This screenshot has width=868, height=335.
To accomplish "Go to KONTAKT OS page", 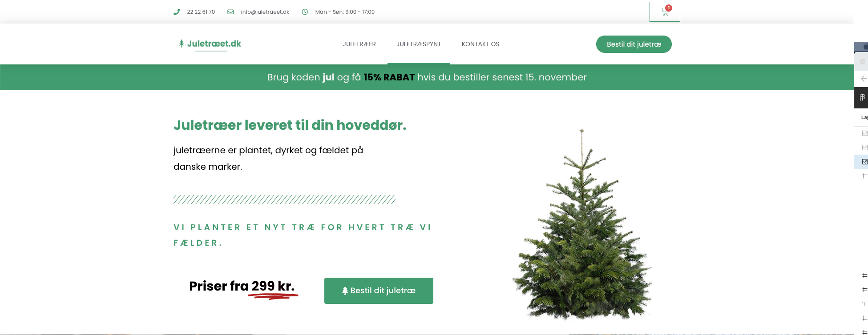I will click(x=480, y=44).
